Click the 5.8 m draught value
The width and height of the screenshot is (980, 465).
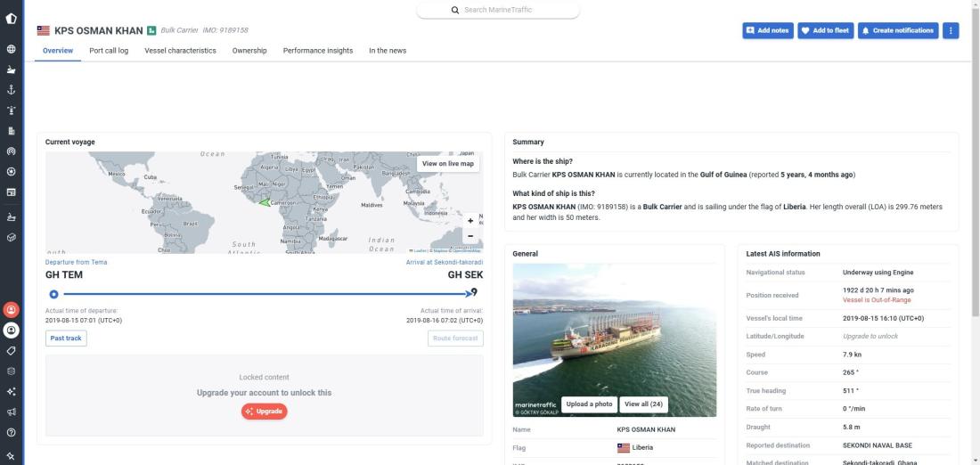click(851, 428)
